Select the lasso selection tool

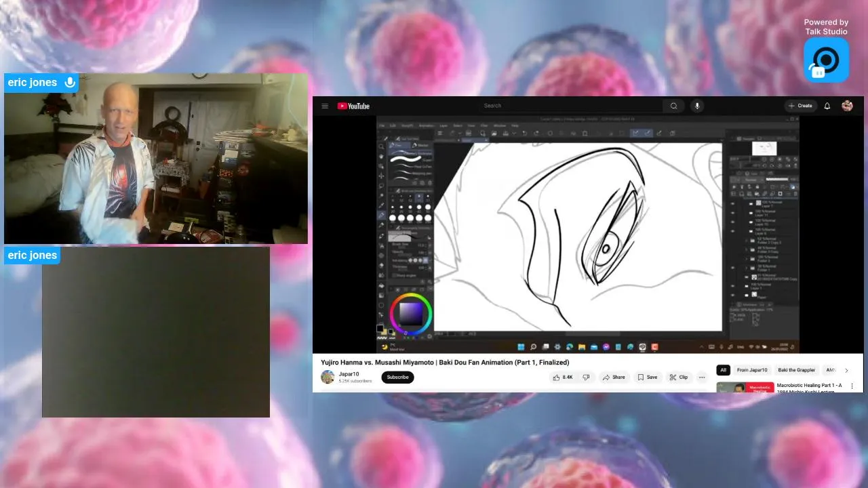[x=381, y=186]
